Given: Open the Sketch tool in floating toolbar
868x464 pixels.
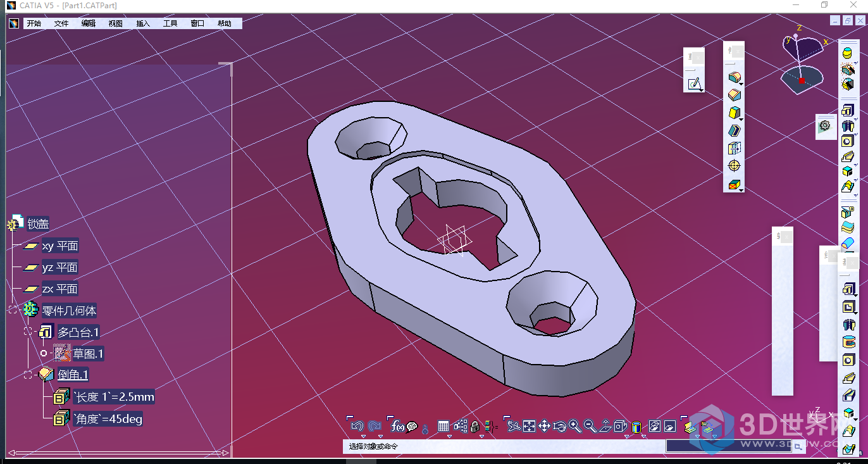Looking at the screenshot, I should (x=694, y=83).
